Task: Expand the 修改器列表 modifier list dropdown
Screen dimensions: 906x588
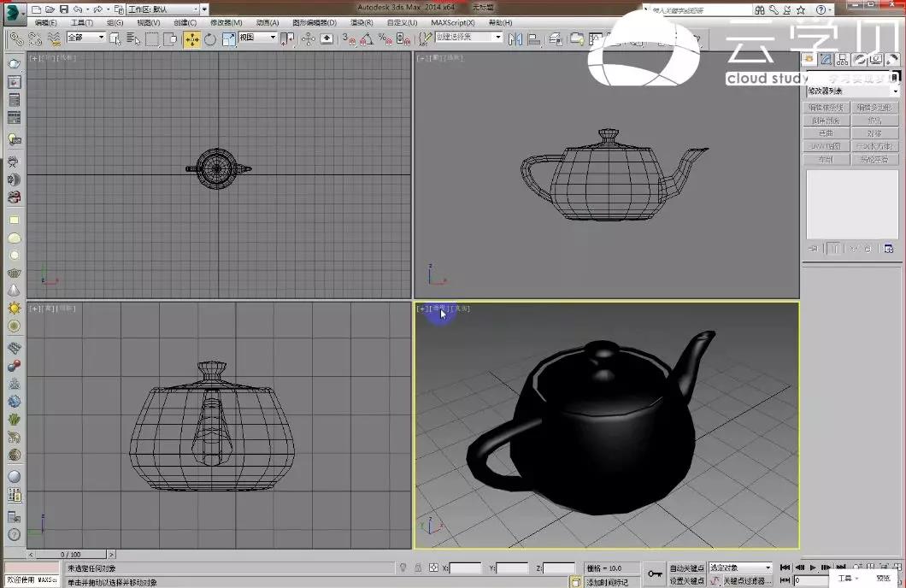Action: 853,91
